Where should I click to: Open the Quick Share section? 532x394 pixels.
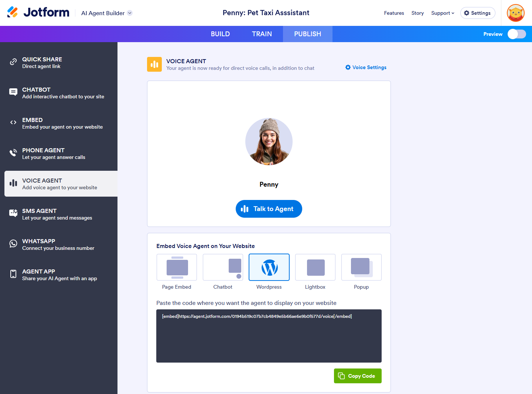click(61, 62)
